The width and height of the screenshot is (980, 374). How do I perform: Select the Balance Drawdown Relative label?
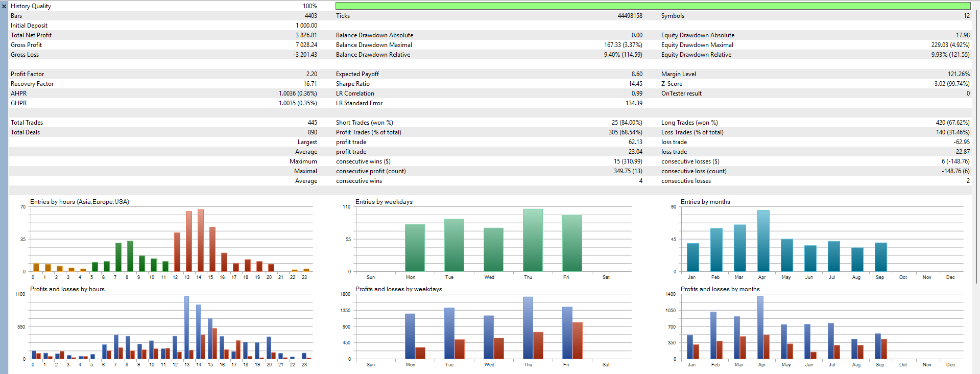[x=373, y=55]
